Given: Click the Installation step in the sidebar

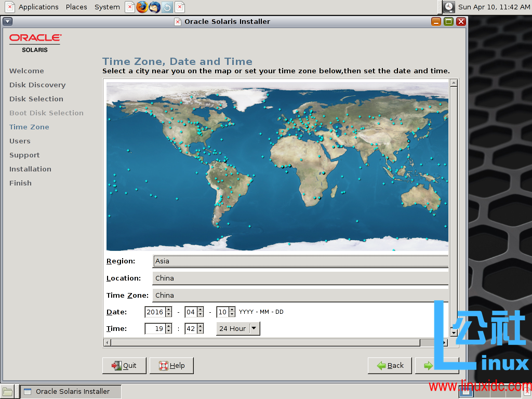Looking at the screenshot, I should click(30, 169).
